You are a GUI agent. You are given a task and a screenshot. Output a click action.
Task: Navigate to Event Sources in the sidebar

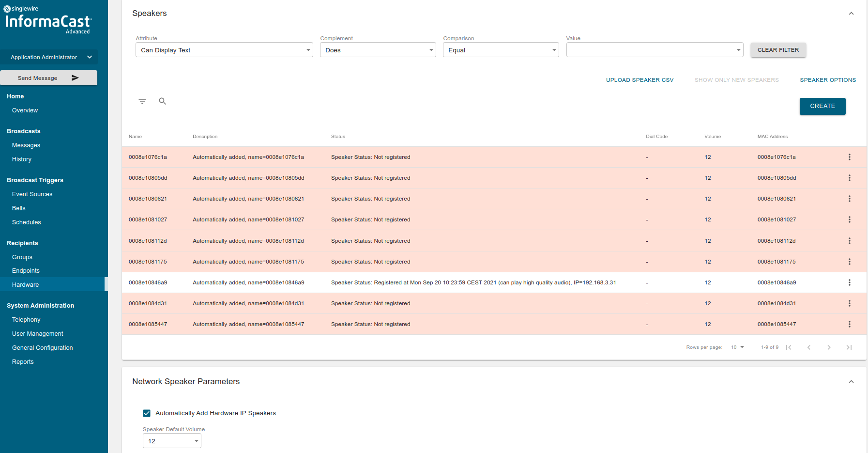tap(32, 194)
